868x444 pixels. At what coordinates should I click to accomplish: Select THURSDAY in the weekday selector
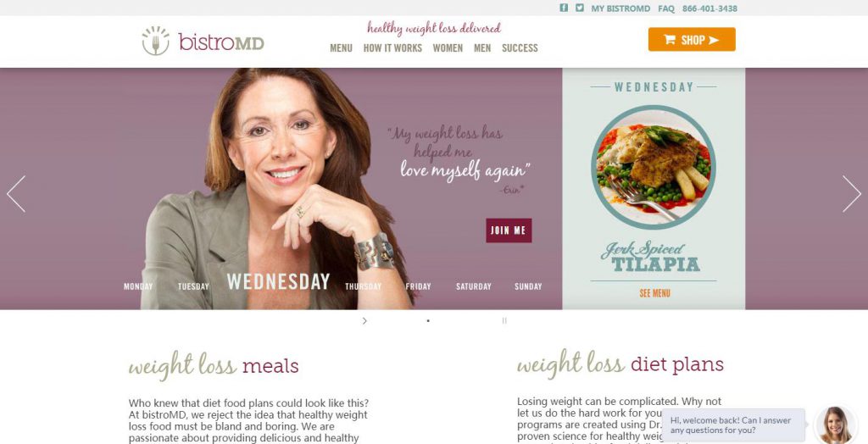coord(363,286)
